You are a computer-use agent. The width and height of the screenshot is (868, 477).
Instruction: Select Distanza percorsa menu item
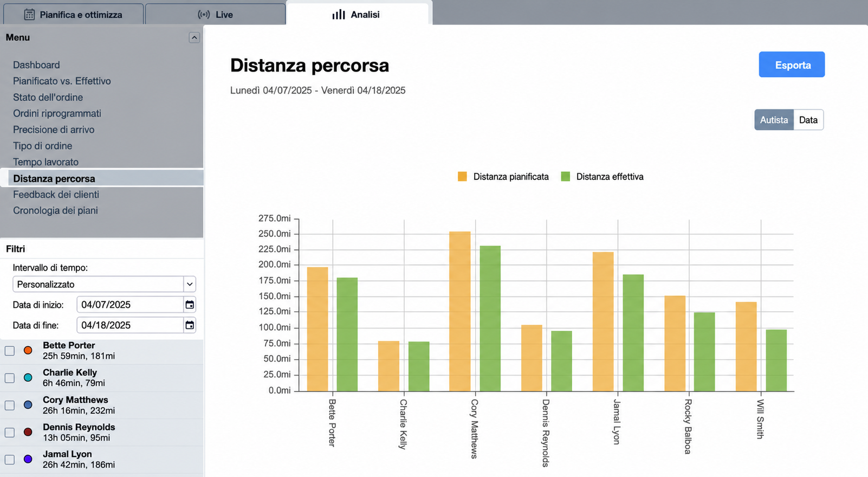tap(102, 178)
